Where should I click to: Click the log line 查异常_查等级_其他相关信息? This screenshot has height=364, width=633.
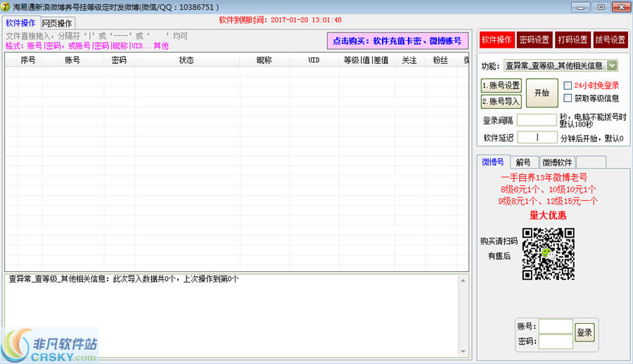(x=124, y=279)
